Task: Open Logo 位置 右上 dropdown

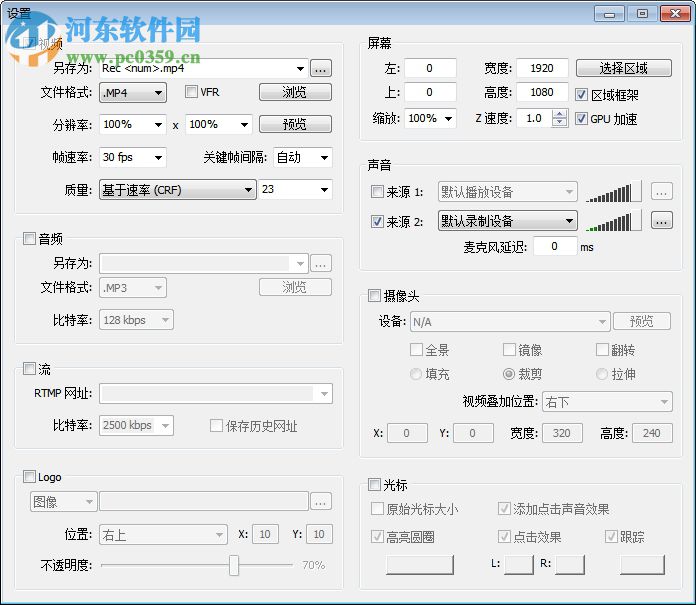Action: [x=163, y=535]
